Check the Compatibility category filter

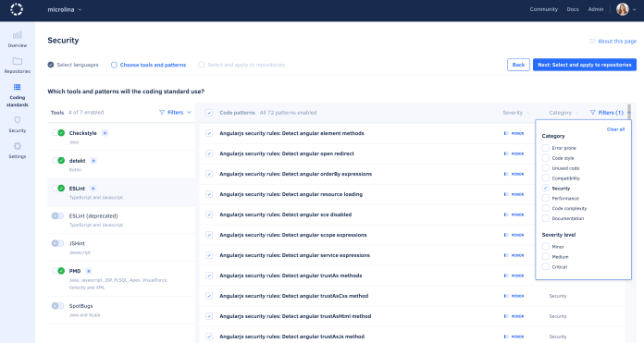pyautogui.click(x=545, y=178)
